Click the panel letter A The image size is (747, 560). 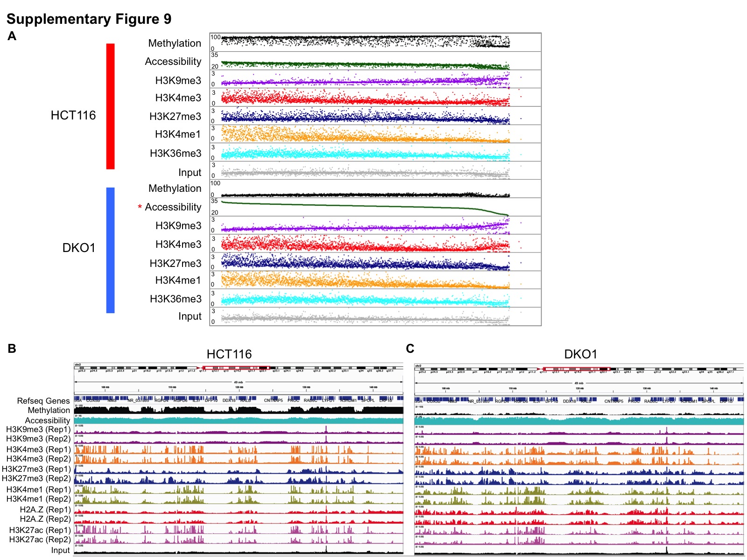pos(12,36)
